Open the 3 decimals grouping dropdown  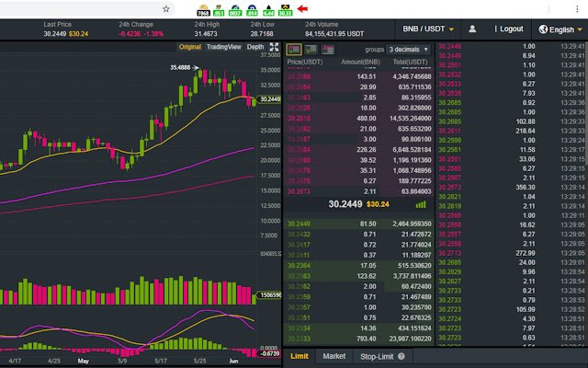click(408, 49)
